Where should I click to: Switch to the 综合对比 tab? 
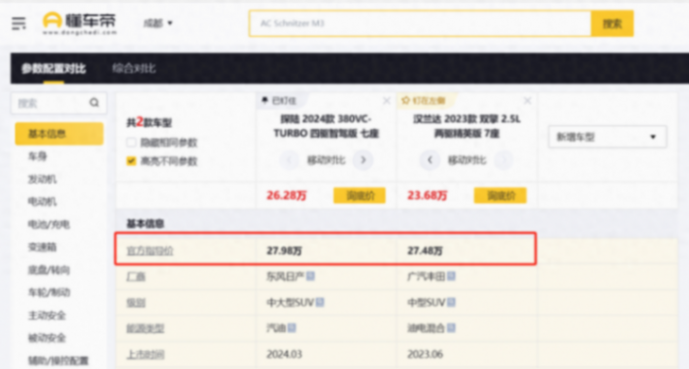click(134, 69)
